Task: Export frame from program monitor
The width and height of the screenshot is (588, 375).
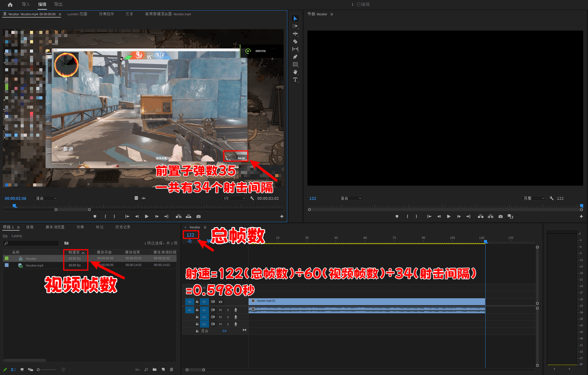Action: (x=501, y=217)
